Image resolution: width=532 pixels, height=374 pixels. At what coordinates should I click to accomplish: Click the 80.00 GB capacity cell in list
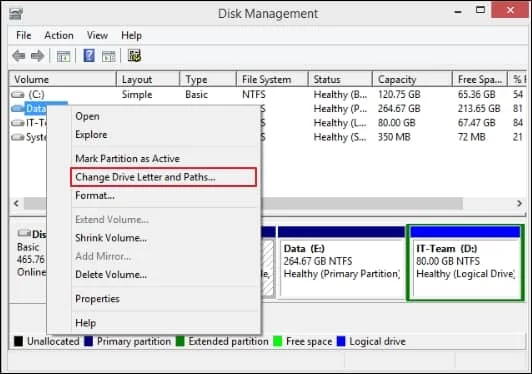pos(397,123)
